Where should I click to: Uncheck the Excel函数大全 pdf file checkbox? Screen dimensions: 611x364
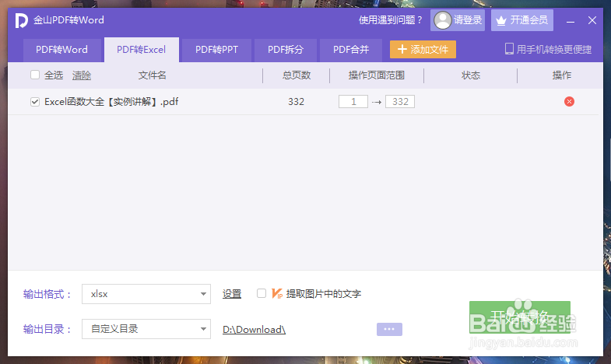tap(35, 102)
